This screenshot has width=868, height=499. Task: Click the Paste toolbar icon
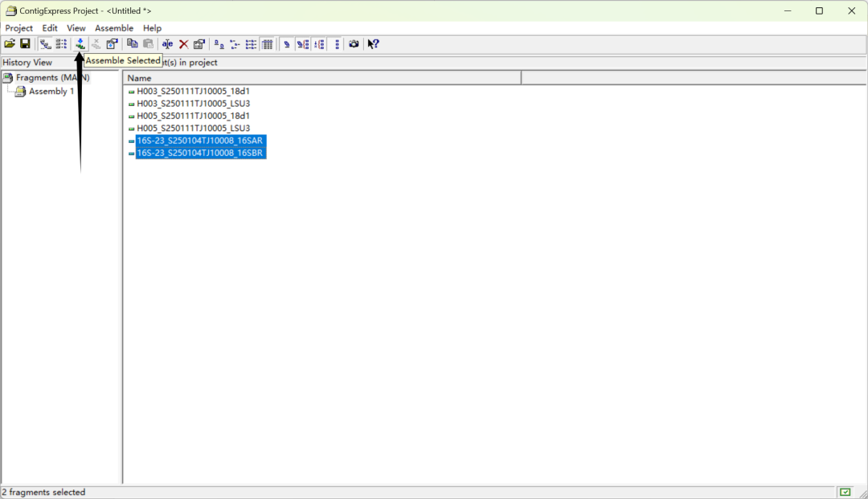click(148, 43)
